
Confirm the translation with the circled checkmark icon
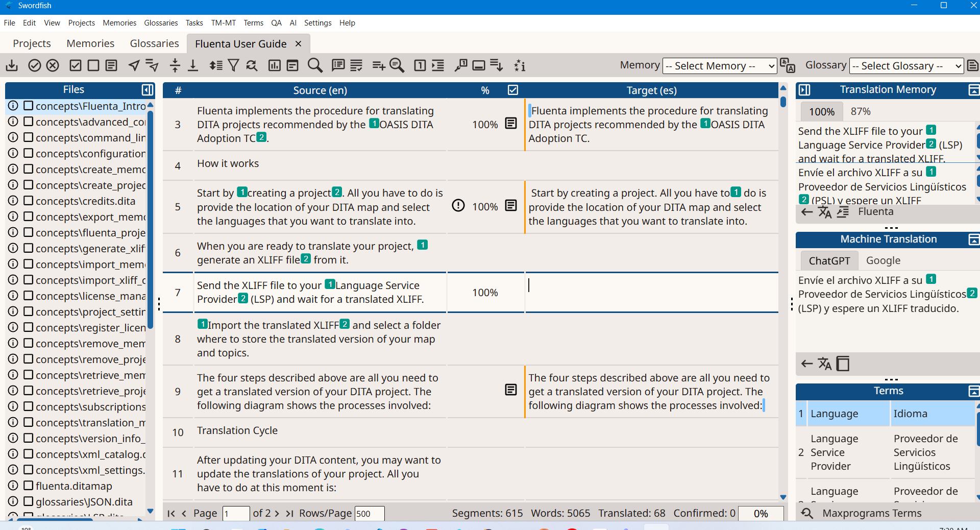point(35,65)
